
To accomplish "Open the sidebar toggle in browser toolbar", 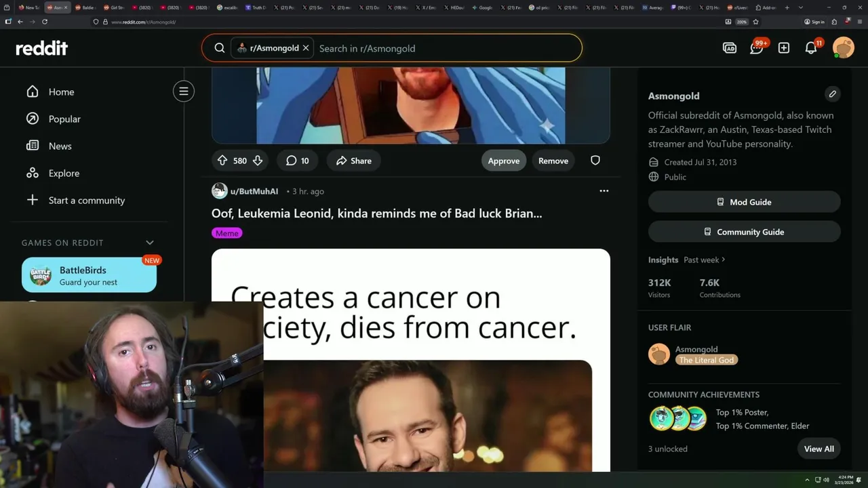I will click(7, 22).
